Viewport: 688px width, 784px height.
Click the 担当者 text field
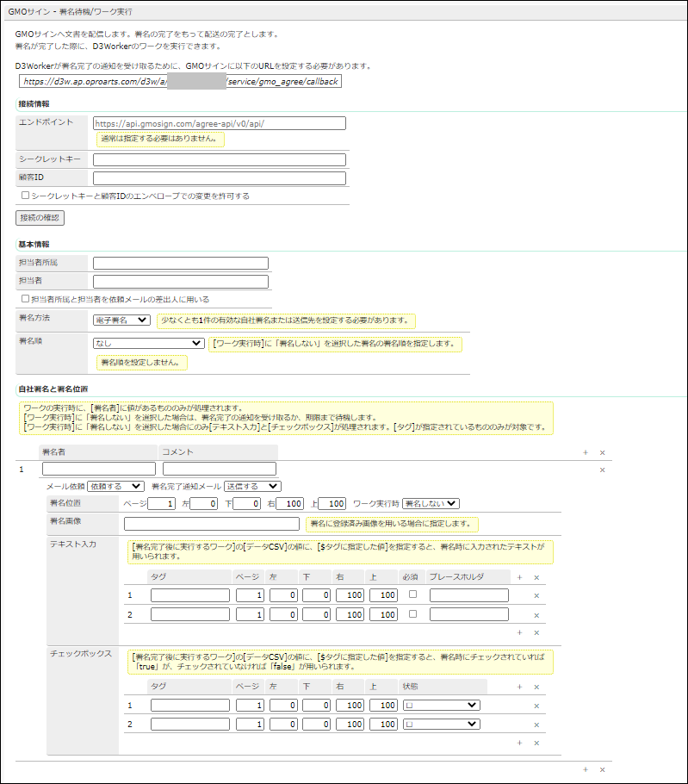pos(181,282)
